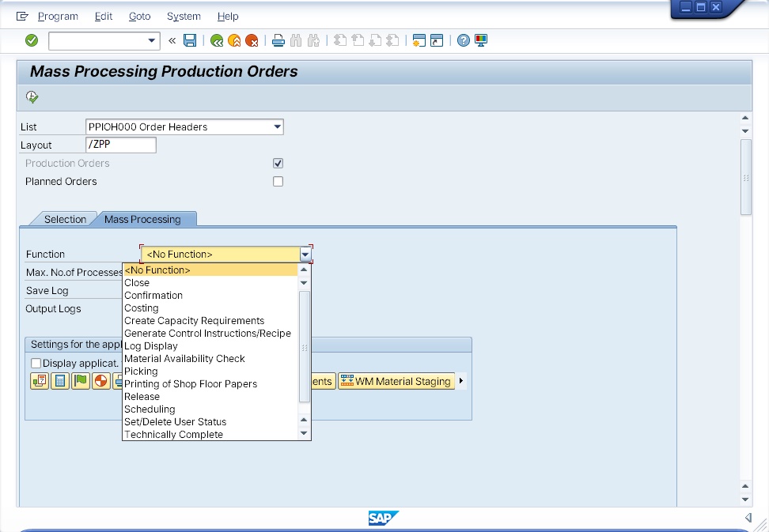This screenshot has height=532, width=769.
Task: Click the Previous Page icon
Action: [x=358, y=40]
